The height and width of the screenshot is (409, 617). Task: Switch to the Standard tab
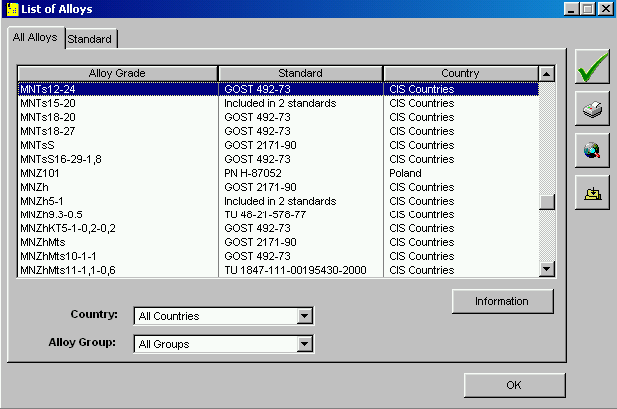pyautogui.click(x=90, y=39)
